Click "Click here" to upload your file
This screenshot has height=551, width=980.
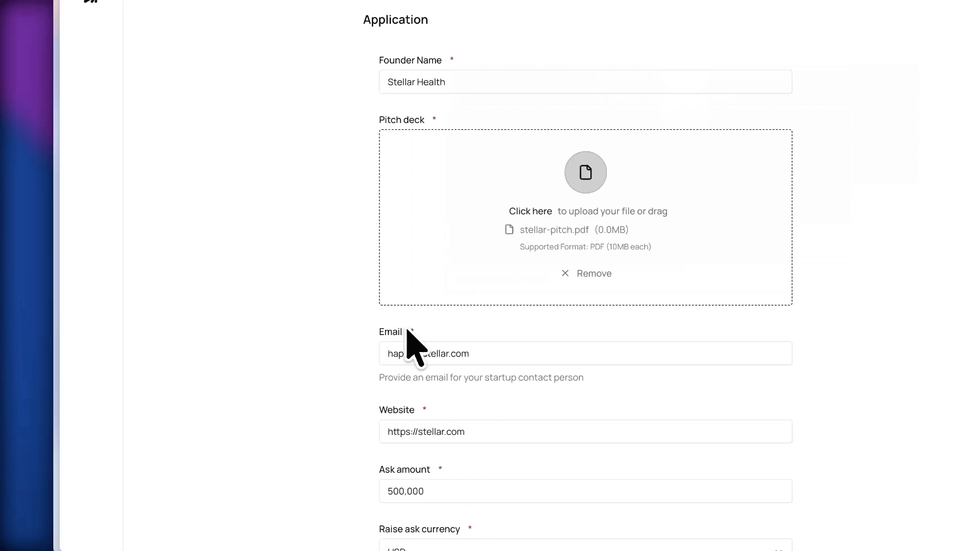[530, 211]
